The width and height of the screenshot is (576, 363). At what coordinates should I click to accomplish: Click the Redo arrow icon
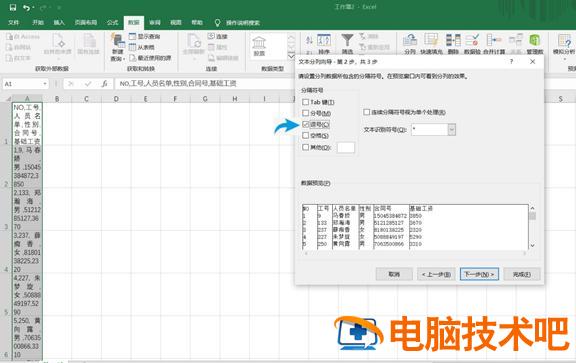44,7
